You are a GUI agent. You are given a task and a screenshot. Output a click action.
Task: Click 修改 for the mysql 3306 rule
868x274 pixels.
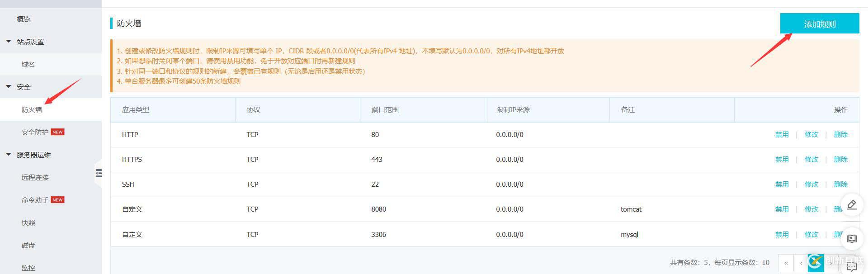coord(811,234)
